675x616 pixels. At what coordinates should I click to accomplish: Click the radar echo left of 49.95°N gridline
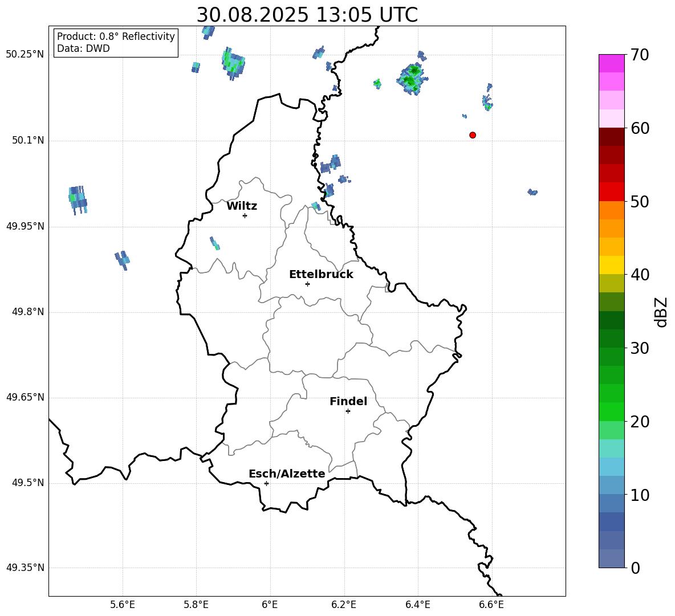point(78,199)
